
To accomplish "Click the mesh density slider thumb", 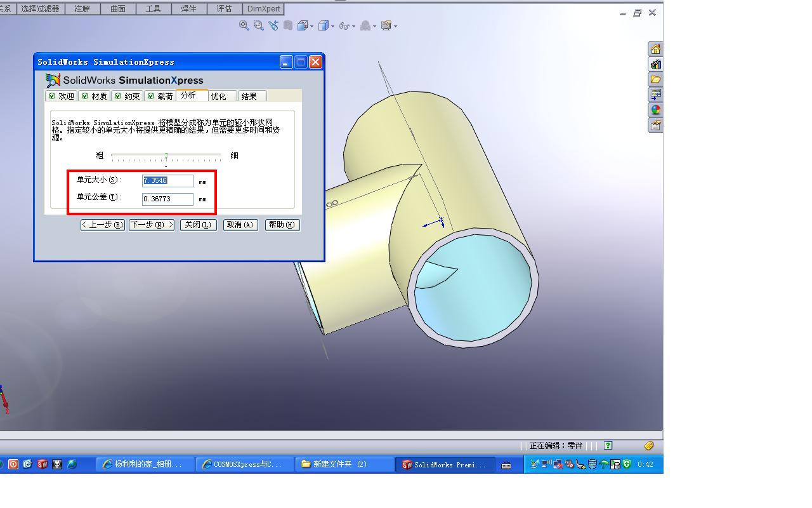I will 166,156.
